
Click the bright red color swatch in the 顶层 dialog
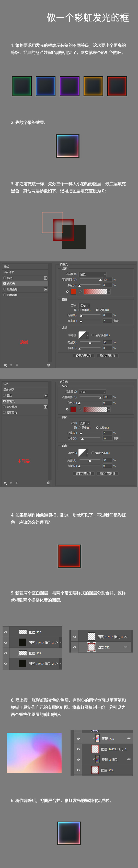73,292
